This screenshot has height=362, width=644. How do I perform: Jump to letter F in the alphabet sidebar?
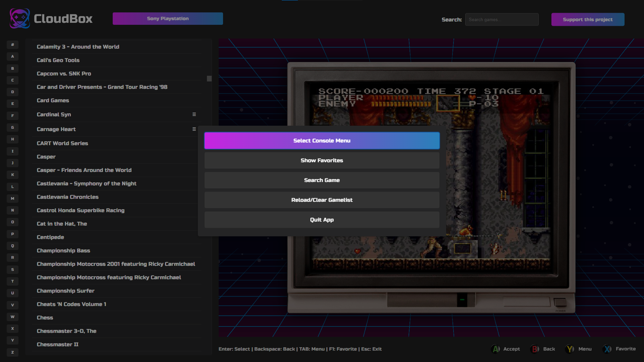[x=12, y=116]
